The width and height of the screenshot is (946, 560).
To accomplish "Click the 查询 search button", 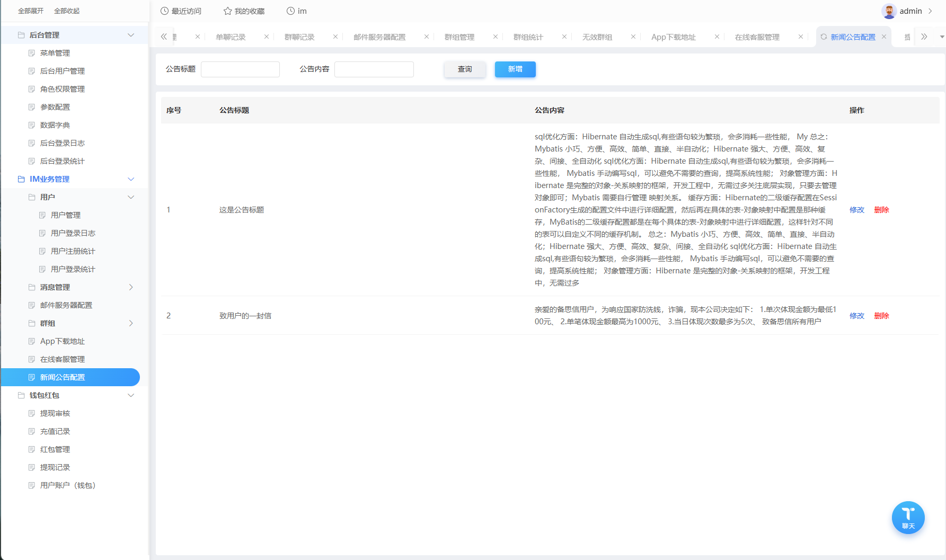I will (x=465, y=69).
